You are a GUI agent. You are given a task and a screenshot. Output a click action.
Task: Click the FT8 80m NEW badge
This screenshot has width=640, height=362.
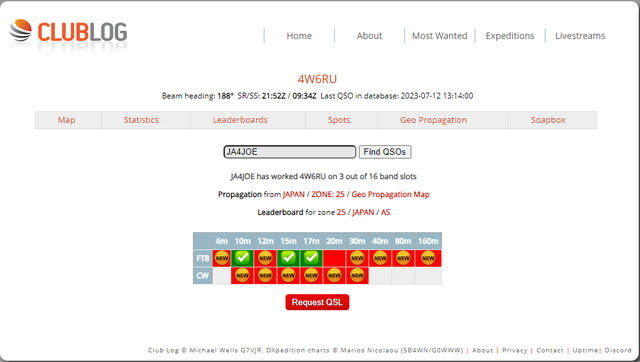pos(403,258)
